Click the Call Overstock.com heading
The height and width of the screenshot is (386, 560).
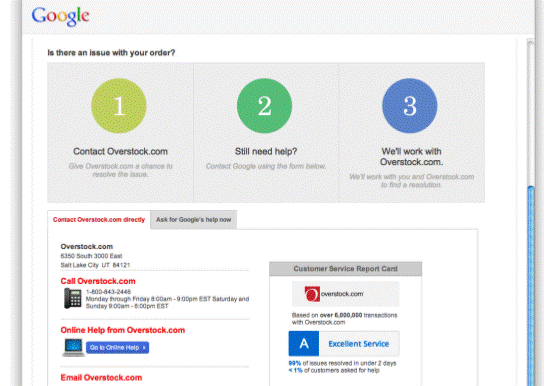[x=98, y=281]
